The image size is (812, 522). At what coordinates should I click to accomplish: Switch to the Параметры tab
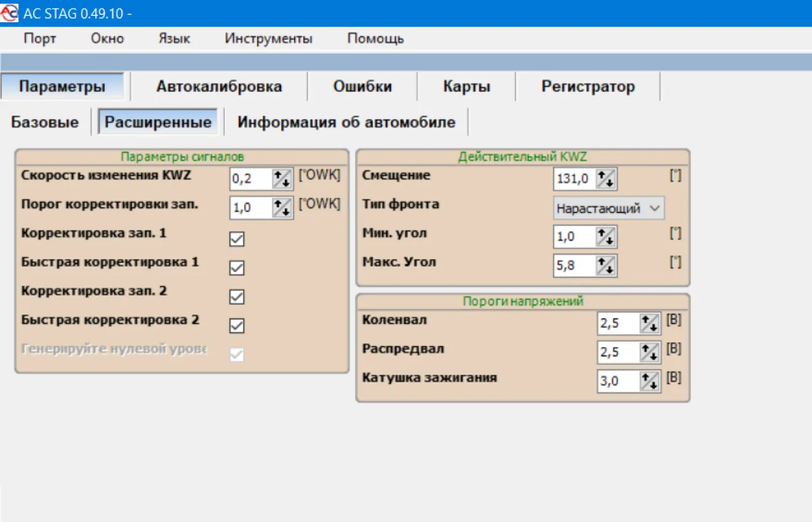point(62,86)
